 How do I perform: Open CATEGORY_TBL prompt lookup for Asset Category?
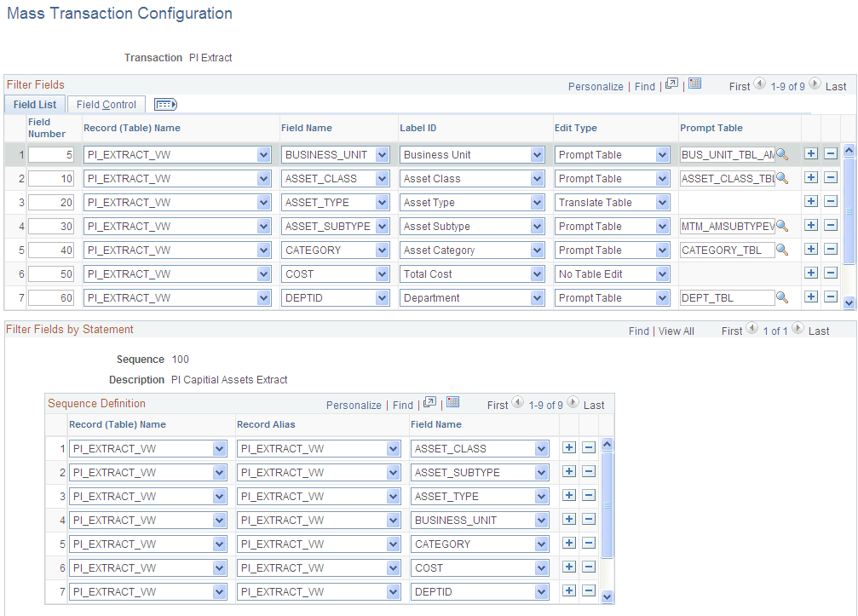[783, 250]
